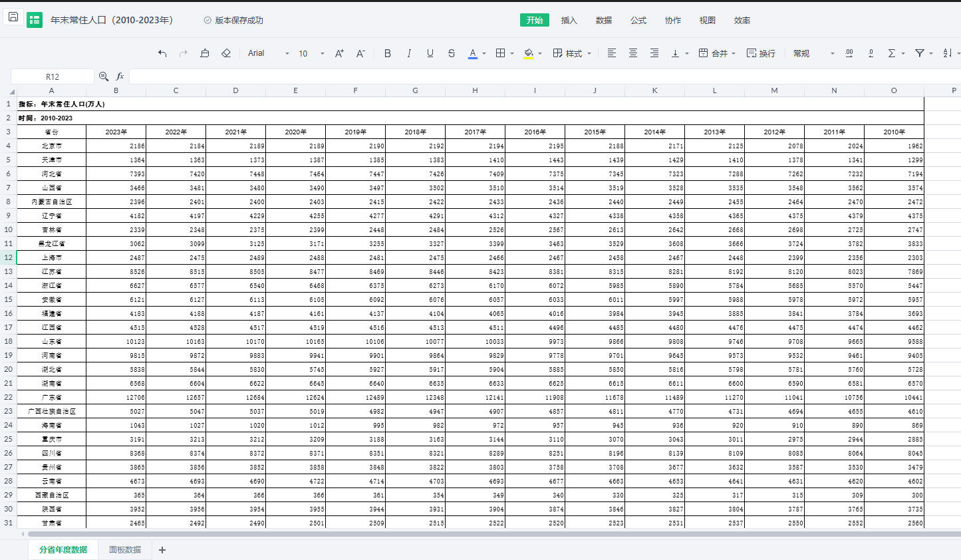
Task: Click the 版本保存成功 status
Action: click(233, 20)
